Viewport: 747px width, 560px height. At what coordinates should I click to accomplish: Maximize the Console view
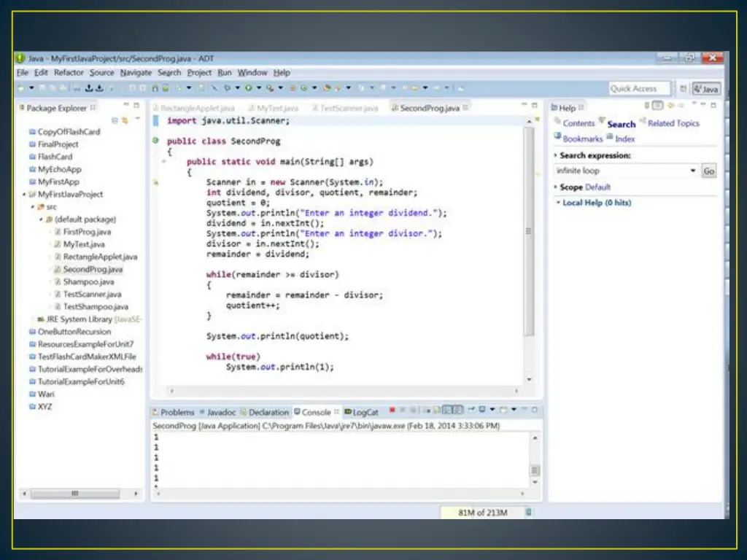coord(535,410)
